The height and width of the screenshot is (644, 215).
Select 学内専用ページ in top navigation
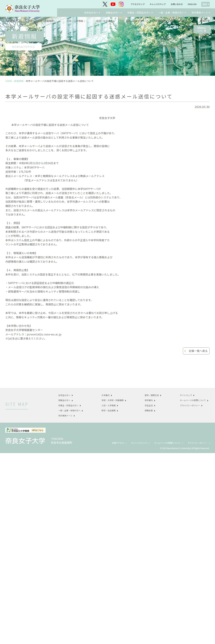pyautogui.click(x=201, y=13)
